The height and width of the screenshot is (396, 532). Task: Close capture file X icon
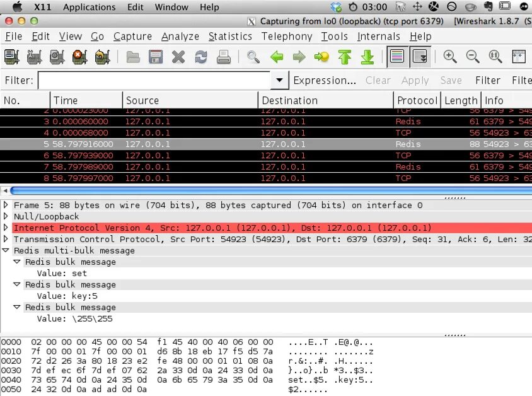[x=178, y=57]
